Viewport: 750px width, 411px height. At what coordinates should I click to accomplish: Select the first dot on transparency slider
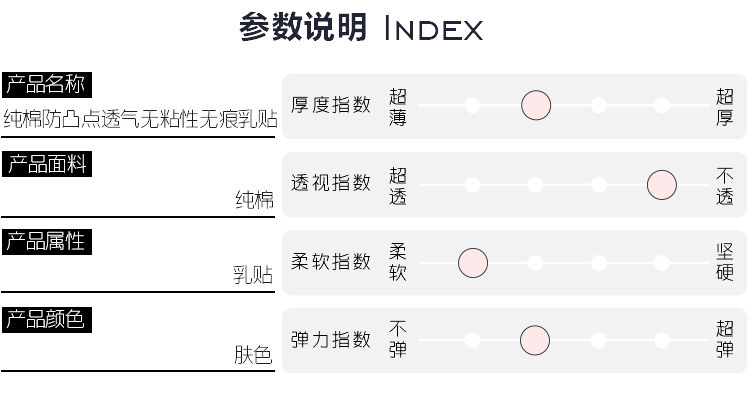(x=473, y=185)
